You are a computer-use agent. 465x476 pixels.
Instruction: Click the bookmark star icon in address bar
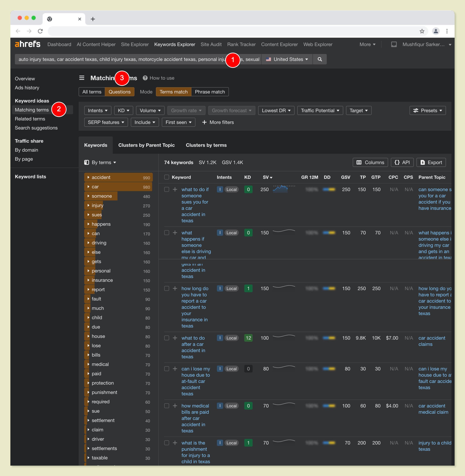click(x=422, y=31)
